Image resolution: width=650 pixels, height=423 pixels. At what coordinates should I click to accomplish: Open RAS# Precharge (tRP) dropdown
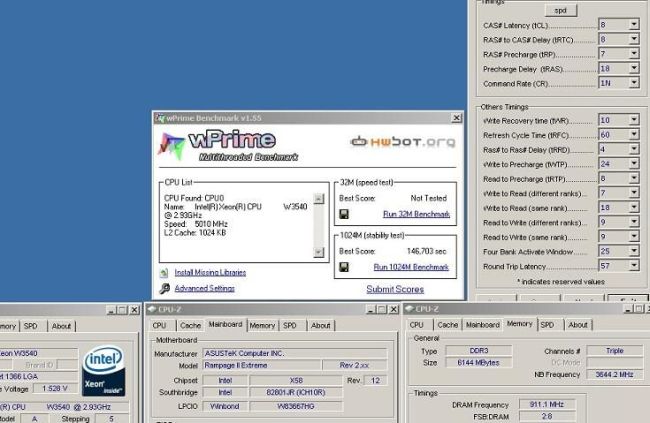point(634,54)
